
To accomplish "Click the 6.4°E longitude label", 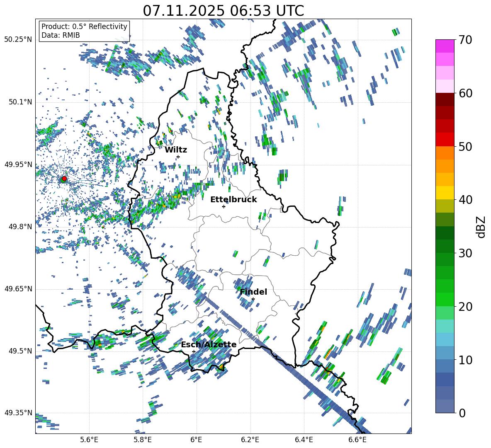I will (x=304, y=440).
